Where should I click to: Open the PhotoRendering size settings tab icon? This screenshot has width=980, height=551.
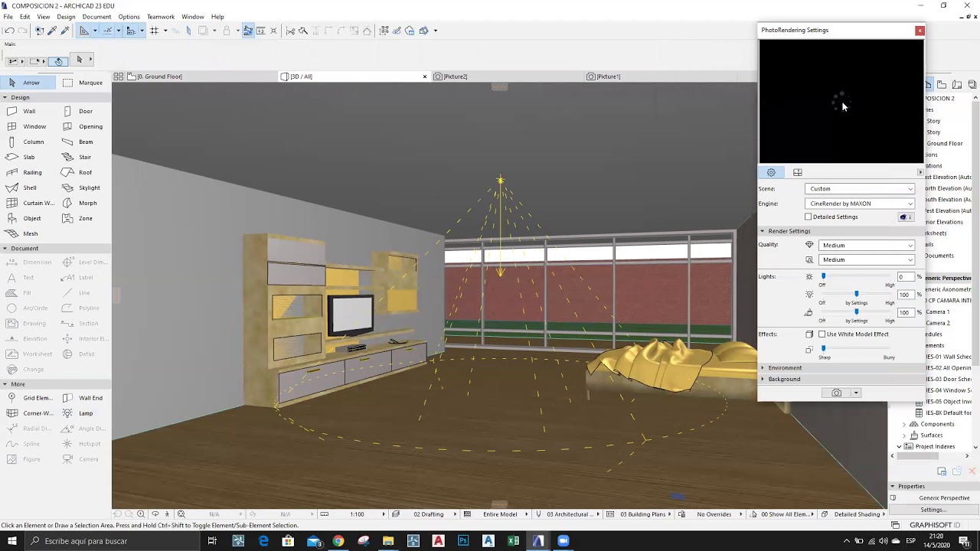coord(797,172)
